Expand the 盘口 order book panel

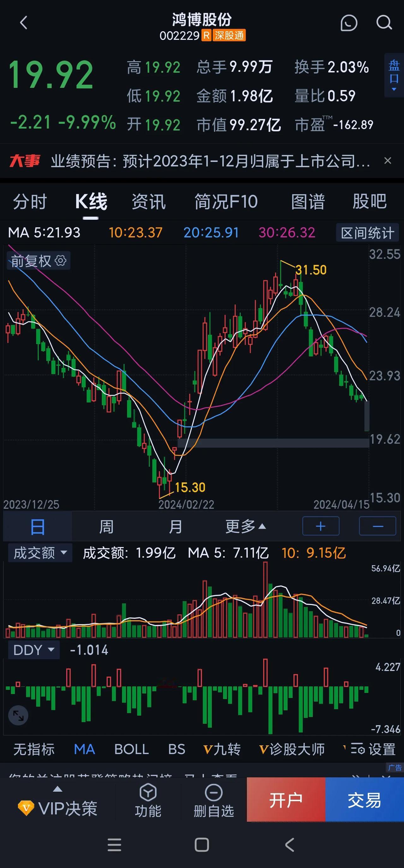tap(394, 75)
